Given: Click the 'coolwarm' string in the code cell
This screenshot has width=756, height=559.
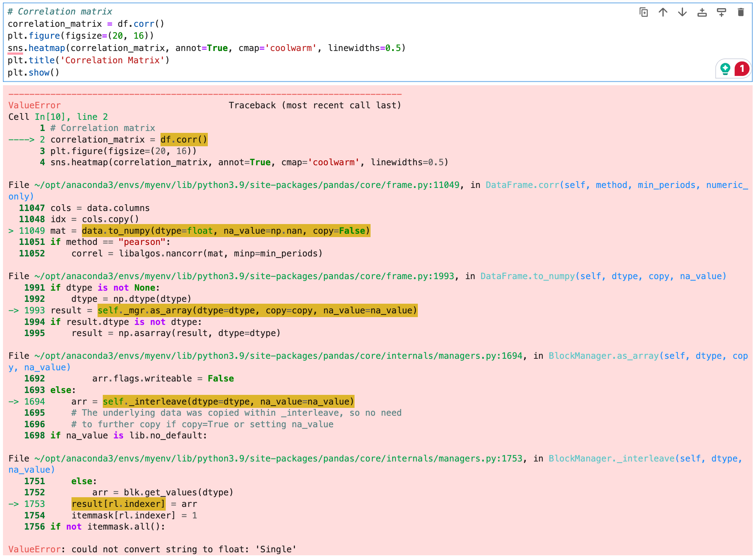Looking at the screenshot, I should [x=290, y=48].
